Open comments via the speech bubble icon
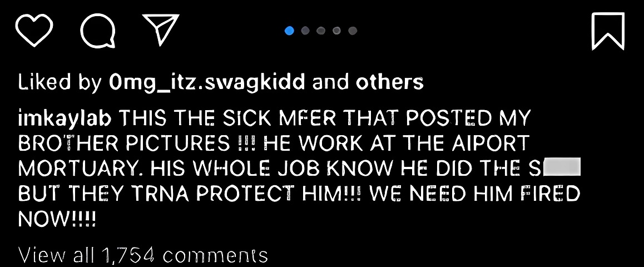Screen dimensions: 644x267 98,31
